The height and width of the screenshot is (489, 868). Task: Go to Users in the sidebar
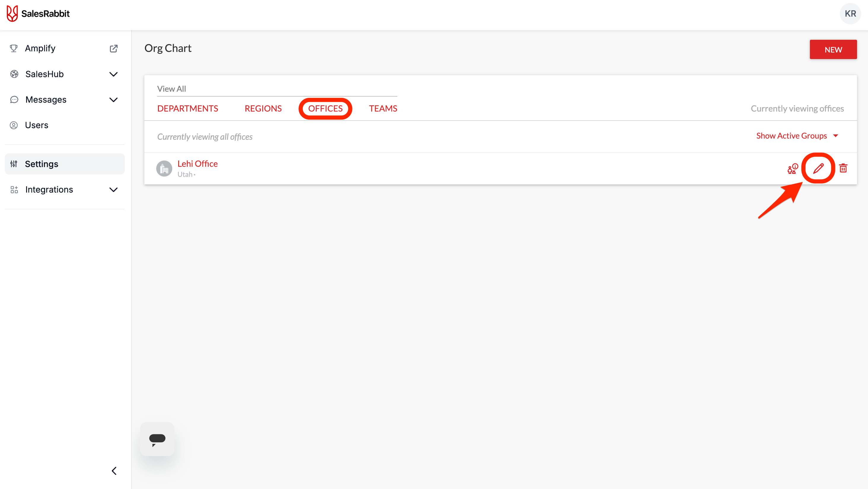coord(36,125)
